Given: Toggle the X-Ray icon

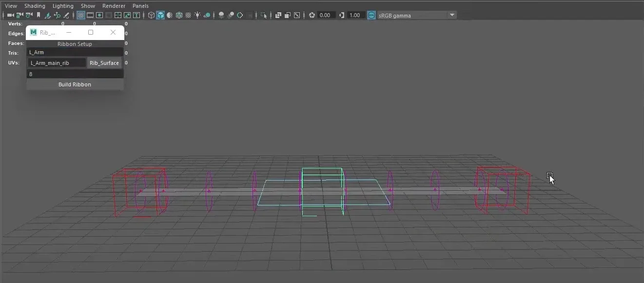Looking at the screenshot, I should click(x=278, y=15).
